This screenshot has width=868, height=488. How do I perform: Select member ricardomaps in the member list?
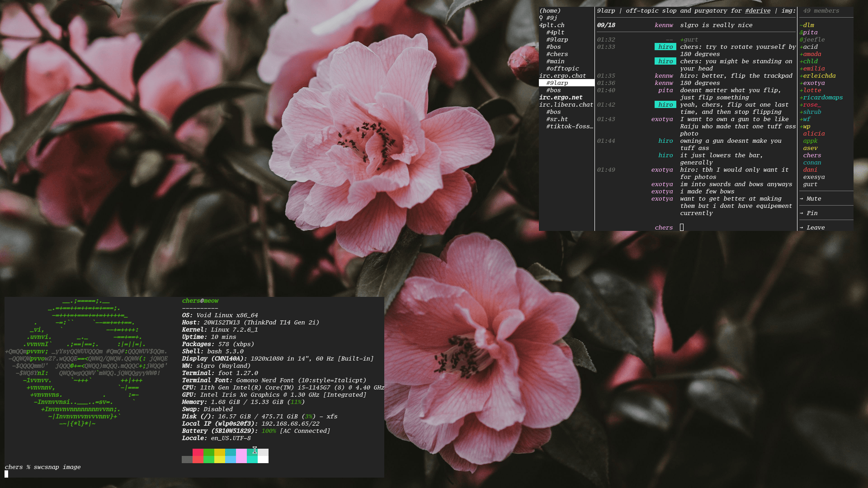(x=821, y=98)
